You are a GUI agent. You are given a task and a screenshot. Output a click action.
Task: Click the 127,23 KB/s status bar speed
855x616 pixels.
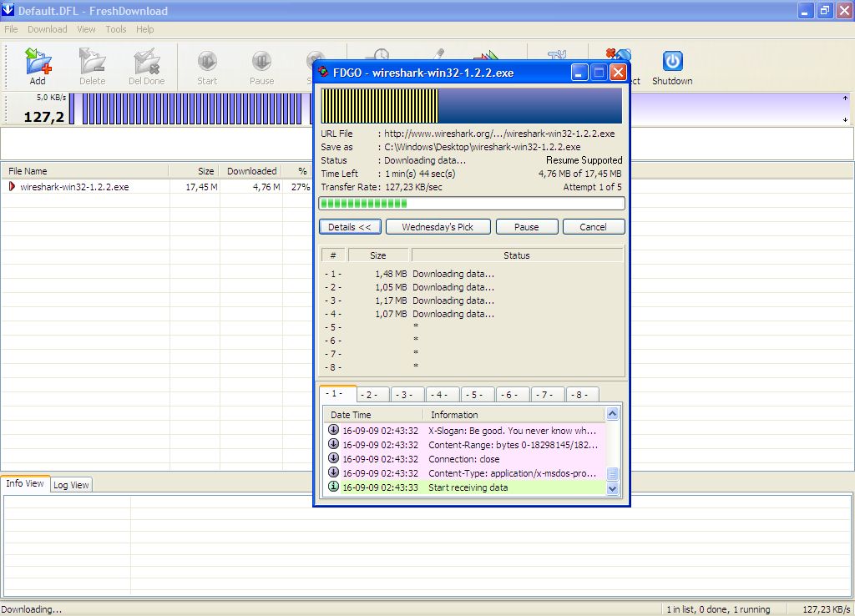826,609
